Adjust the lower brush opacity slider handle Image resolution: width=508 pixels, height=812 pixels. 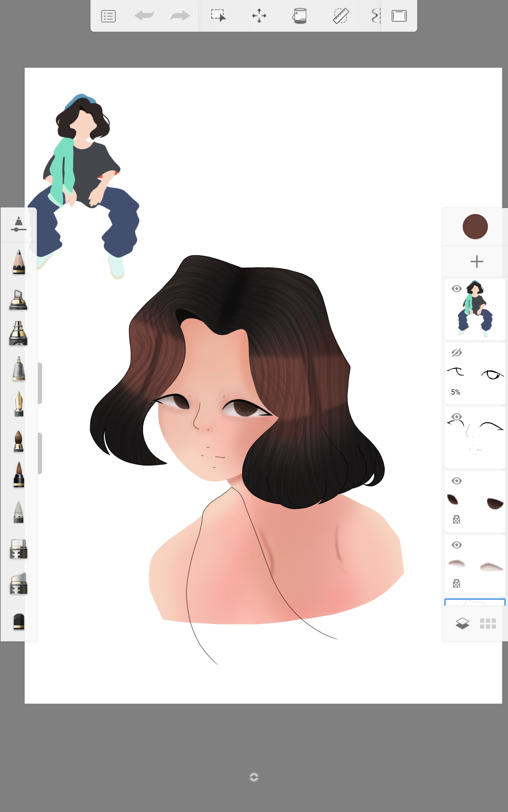point(40,453)
